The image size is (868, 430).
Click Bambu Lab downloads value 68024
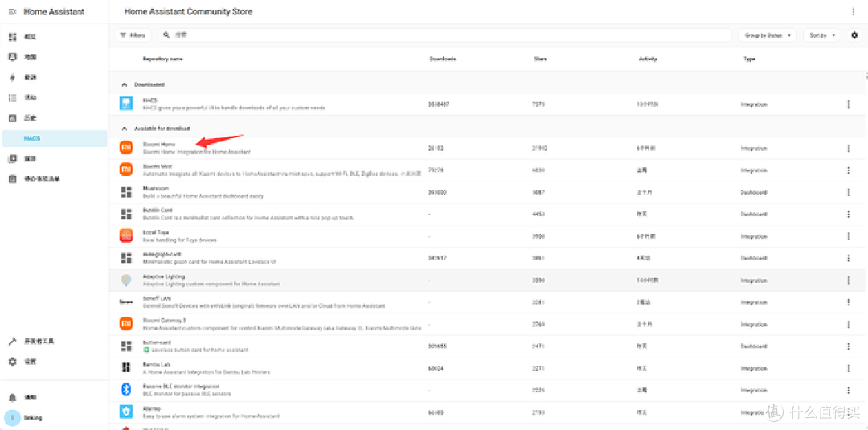435,369
